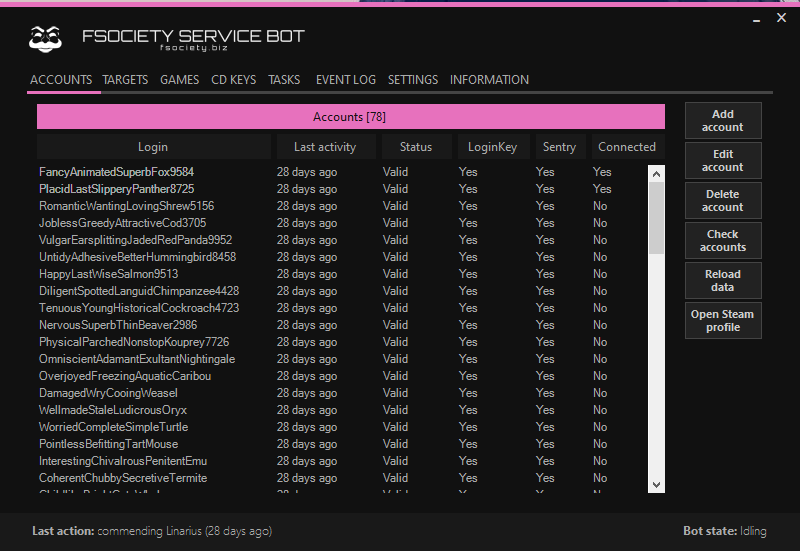Sort by Last activity column header
This screenshot has width=800, height=551.
(x=326, y=147)
